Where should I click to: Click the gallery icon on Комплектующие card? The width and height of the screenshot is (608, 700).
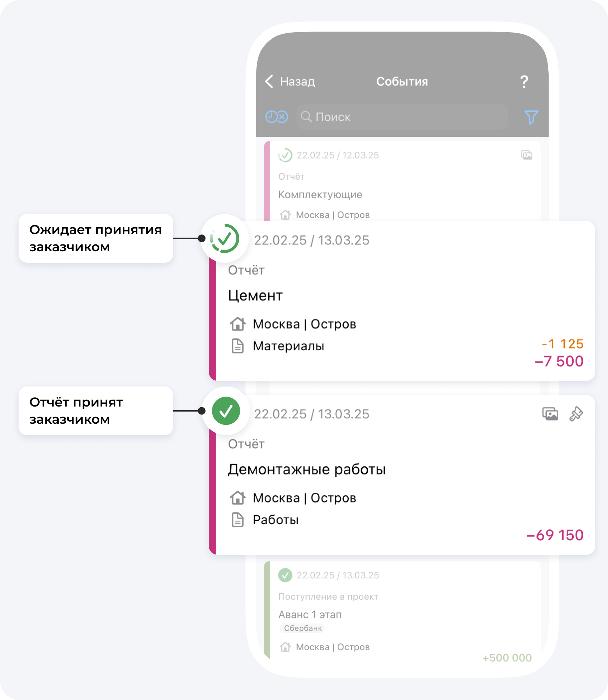pos(526,155)
